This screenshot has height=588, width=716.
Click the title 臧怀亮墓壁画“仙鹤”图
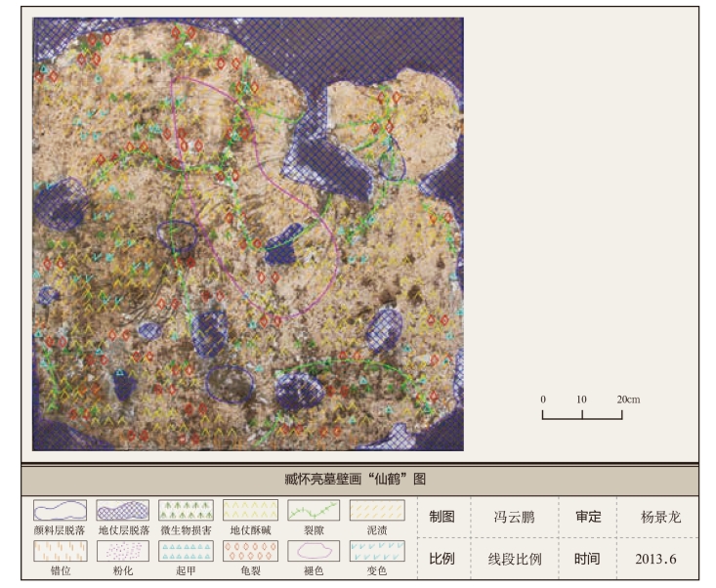355,479
